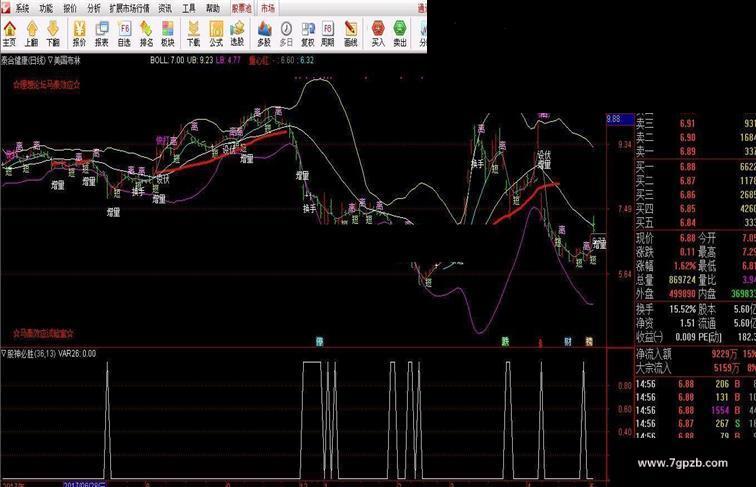Click the LB: 4.77 lower band value
Image resolution: width=756 pixels, height=487 pixels.
pos(228,60)
